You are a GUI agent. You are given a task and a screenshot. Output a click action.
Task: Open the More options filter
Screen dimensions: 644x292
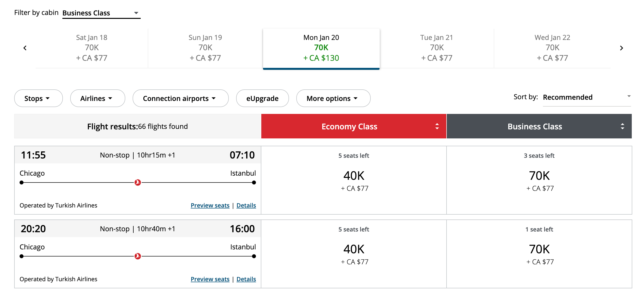pyautogui.click(x=333, y=98)
